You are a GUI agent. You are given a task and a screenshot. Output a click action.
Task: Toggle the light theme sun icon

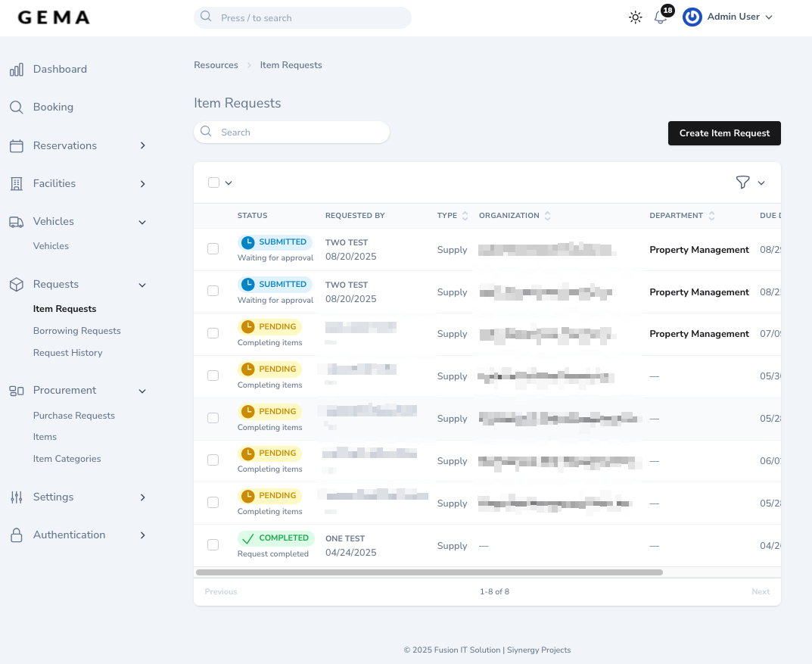pos(635,17)
